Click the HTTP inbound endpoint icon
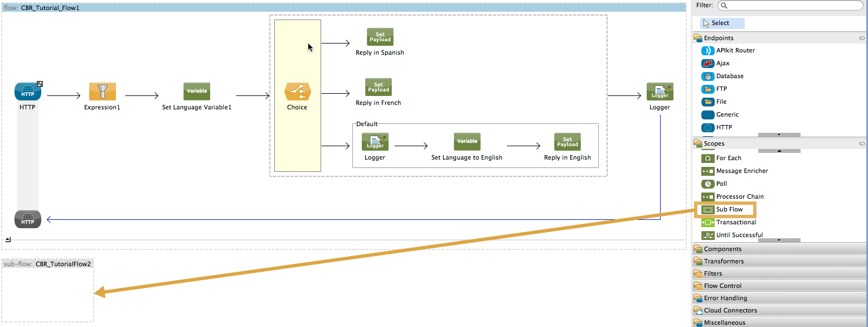The width and height of the screenshot is (868, 327). 27,92
